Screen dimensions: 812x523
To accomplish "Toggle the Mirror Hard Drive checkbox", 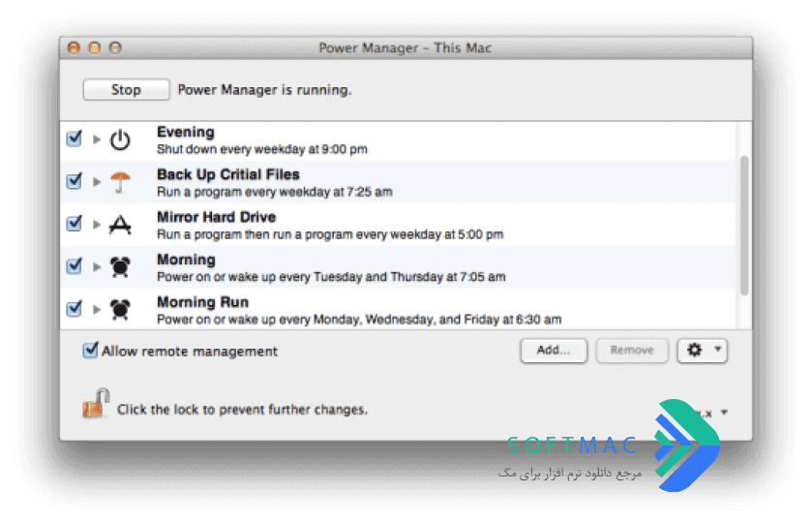I will pyautogui.click(x=75, y=224).
